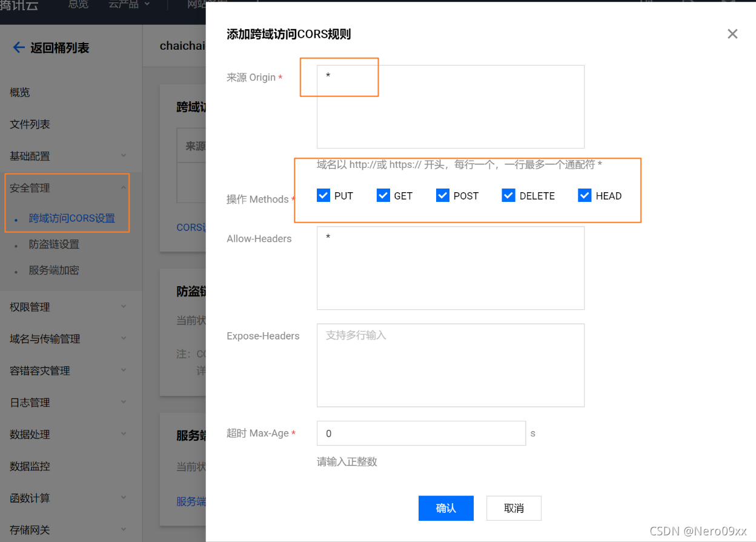
Task: Toggle the GET method checkbox
Action: pos(383,195)
